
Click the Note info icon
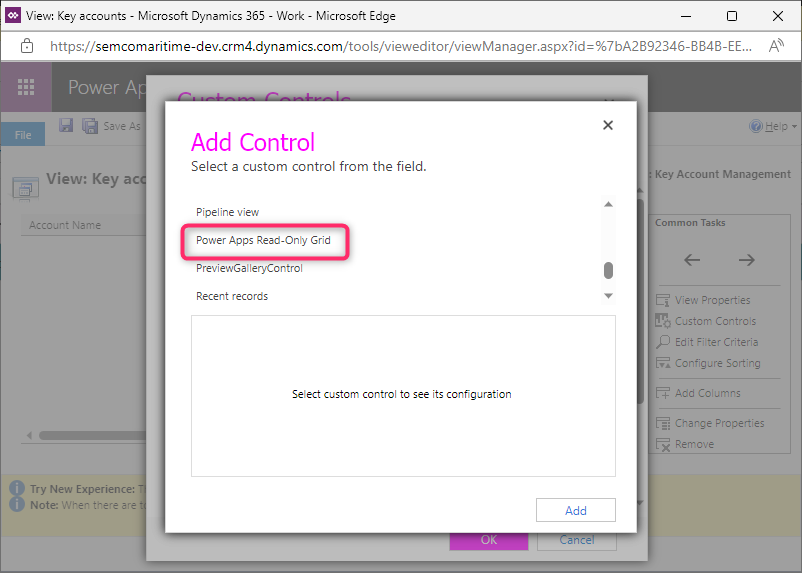coord(17,504)
